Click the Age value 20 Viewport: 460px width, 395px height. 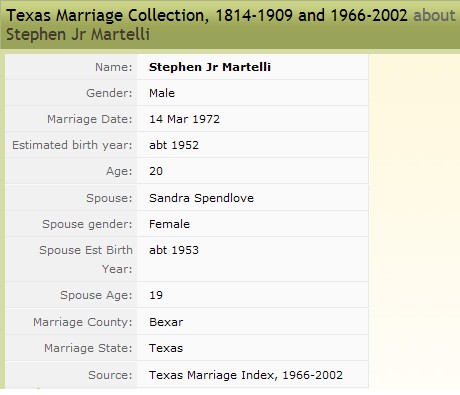[x=156, y=171]
